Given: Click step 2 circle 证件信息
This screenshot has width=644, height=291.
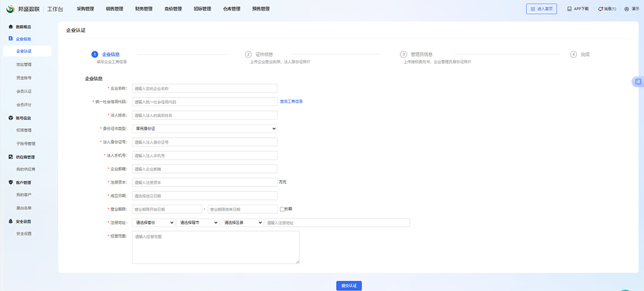Looking at the screenshot, I should [x=248, y=54].
